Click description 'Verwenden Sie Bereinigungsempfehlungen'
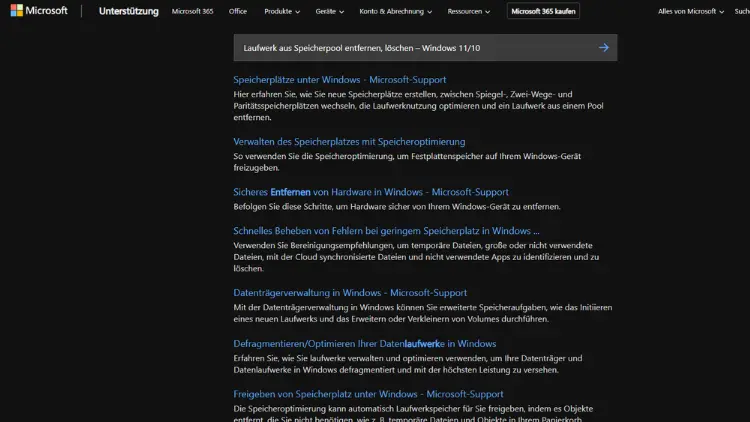 416,257
